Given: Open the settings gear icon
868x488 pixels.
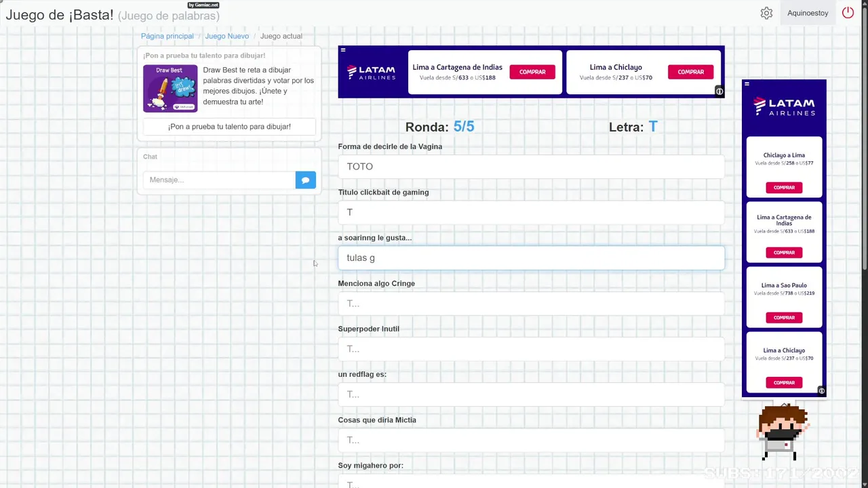Looking at the screenshot, I should pyautogui.click(x=766, y=13).
